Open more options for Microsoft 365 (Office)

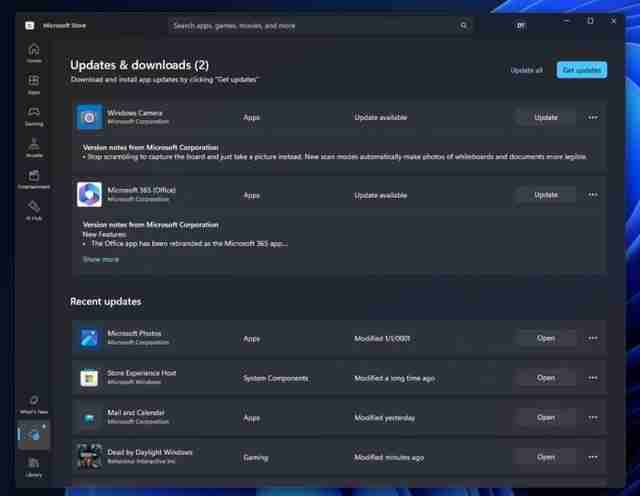(x=593, y=195)
